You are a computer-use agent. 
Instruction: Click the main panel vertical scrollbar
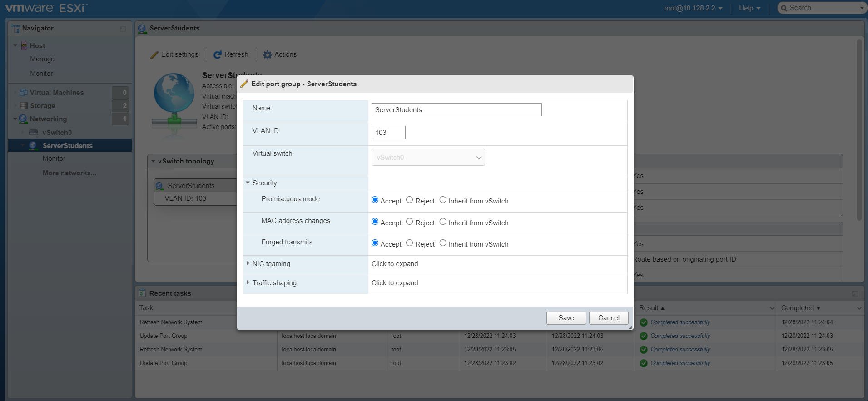coord(859,130)
